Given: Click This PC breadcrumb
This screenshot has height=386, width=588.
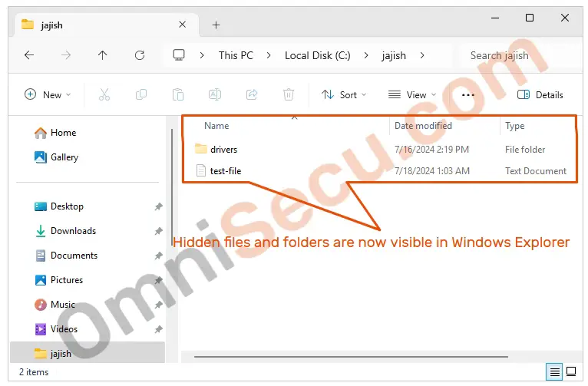Looking at the screenshot, I should click(x=236, y=55).
